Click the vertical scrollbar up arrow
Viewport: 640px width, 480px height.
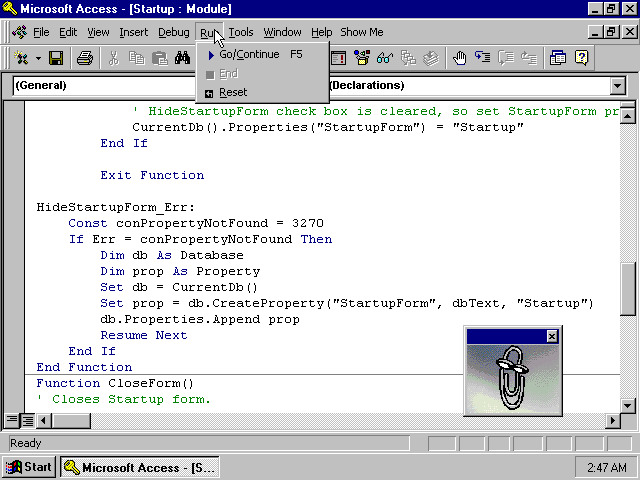tap(628, 117)
